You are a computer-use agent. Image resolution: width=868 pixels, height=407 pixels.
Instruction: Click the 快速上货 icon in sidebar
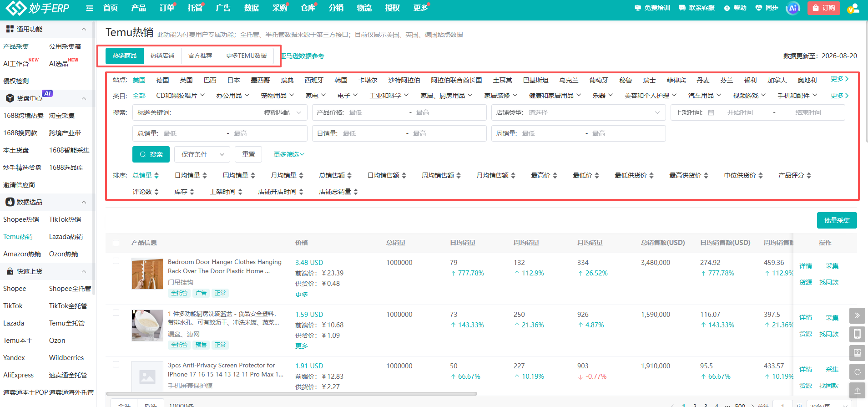pos(10,271)
